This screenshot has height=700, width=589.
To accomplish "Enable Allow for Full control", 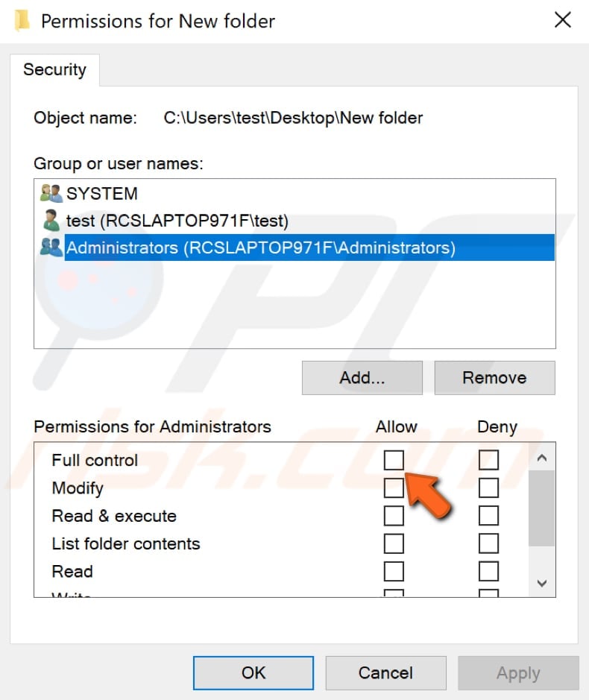I will tap(394, 460).
